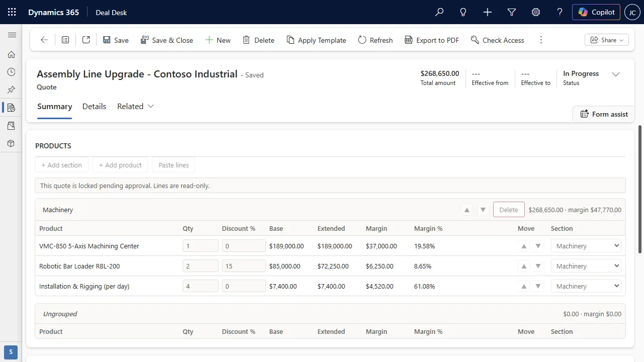644x362 pixels.
Task: Move Installation & Rigging line up
Action: point(524,286)
